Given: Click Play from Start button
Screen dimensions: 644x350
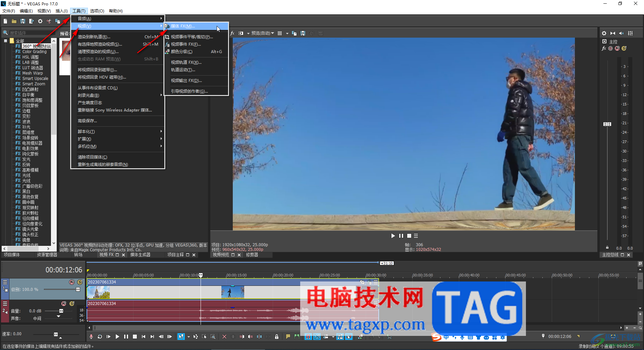Looking at the screenshot, I should (x=109, y=337).
